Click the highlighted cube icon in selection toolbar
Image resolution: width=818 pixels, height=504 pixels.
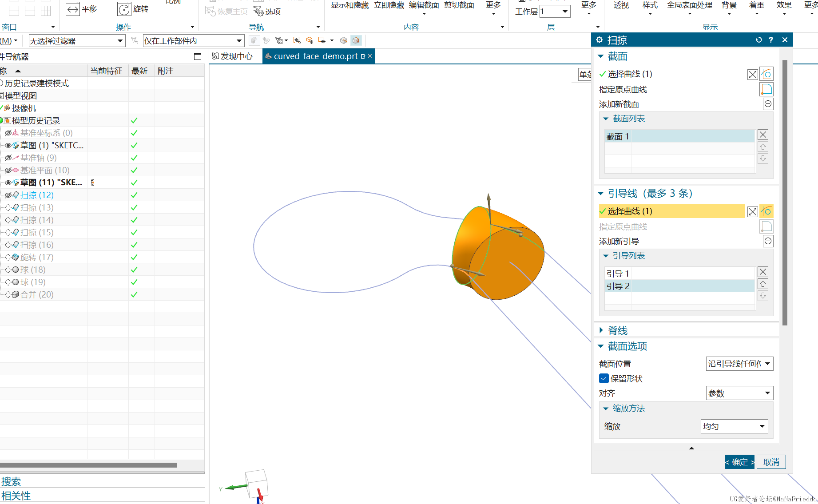click(356, 40)
